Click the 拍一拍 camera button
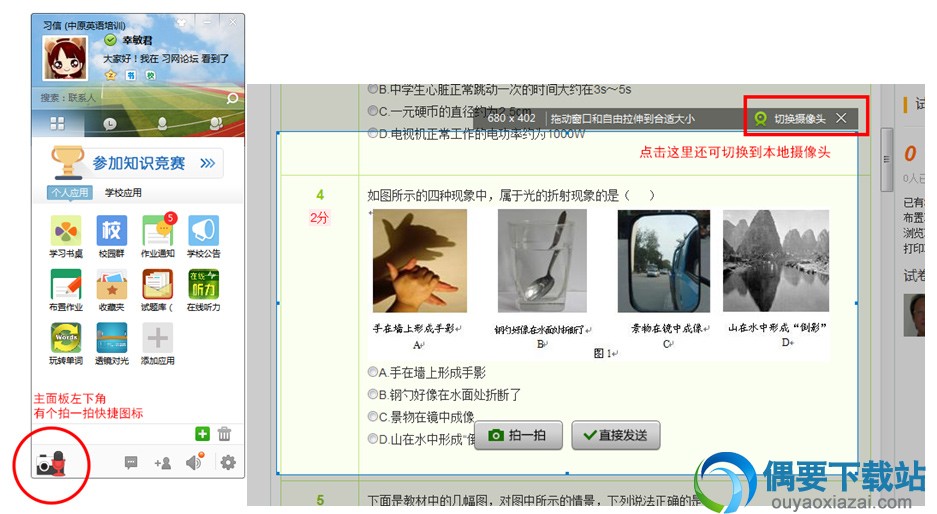Viewport: 937px width, 514px height. (x=518, y=435)
